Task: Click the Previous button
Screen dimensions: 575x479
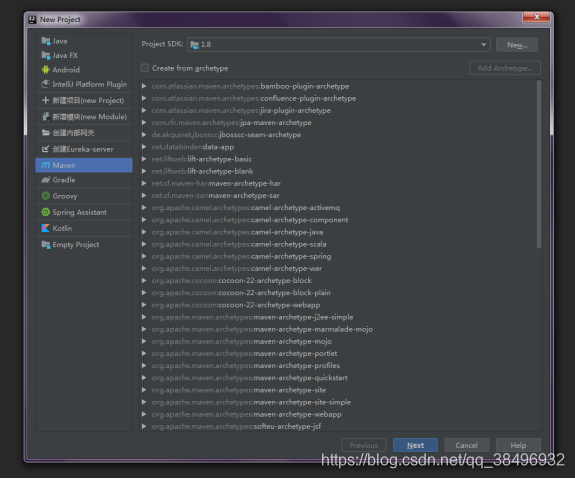Action: [363, 445]
